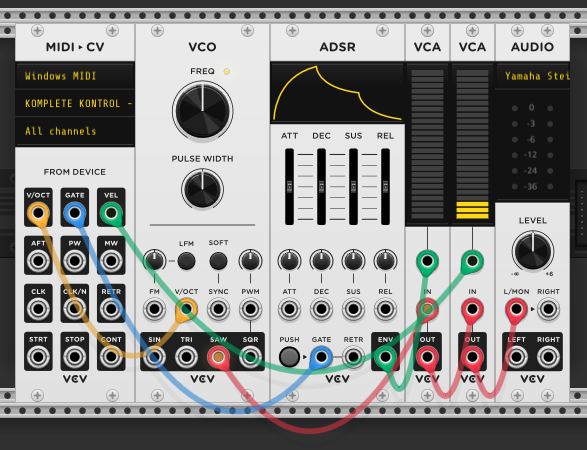Image resolution: width=587 pixels, height=450 pixels.
Task: Click the AFT output jack on MIDI-CV
Action: 38,261
